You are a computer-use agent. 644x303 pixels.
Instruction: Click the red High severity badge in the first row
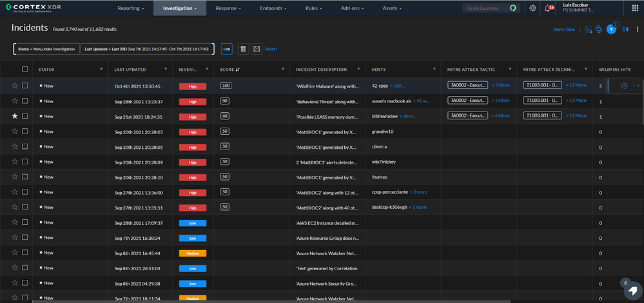(x=191, y=86)
